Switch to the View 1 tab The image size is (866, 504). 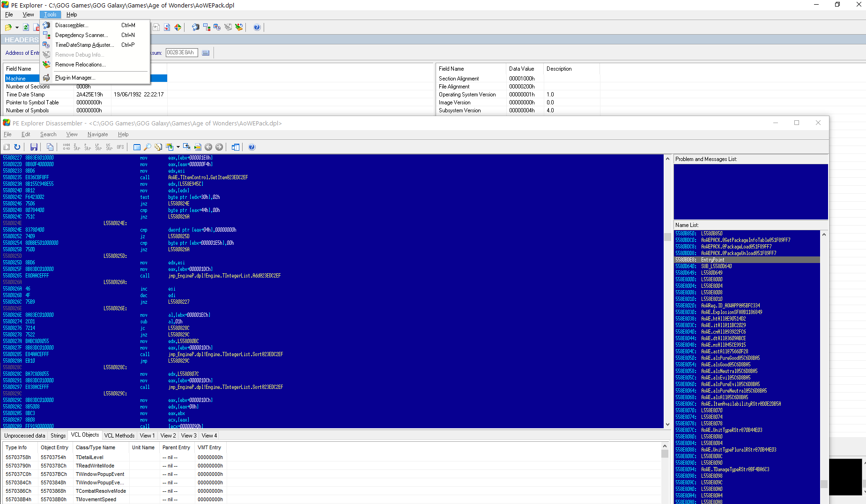pyautogui.click(x=147, y=436)
